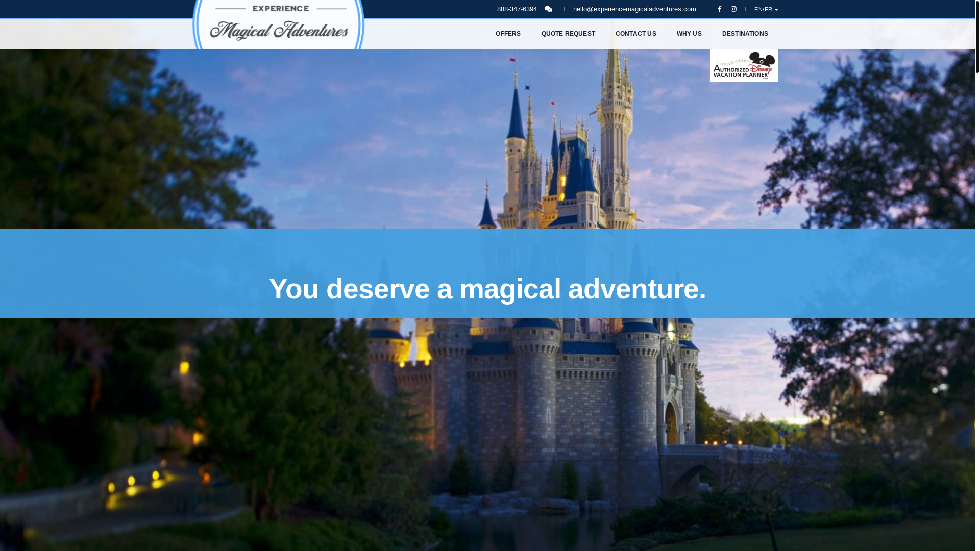980x551 pixels.
Task: Email hello@experiencemagicaladventures.com link
Action: point(634,9)
